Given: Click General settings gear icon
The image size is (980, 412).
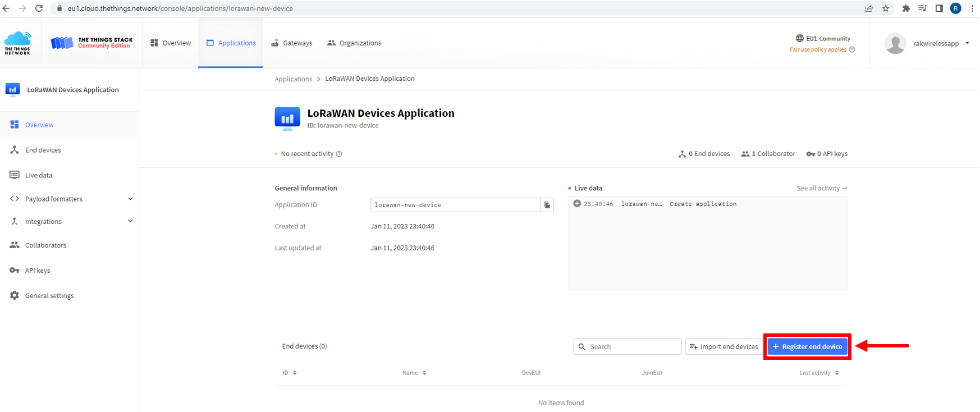Looking at the screenshot, I should (x=15, y=295).
